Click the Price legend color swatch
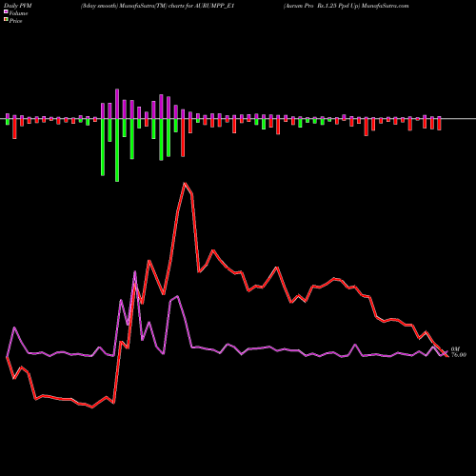The width and height of the screenshot is (476, 476). point(6,20)
